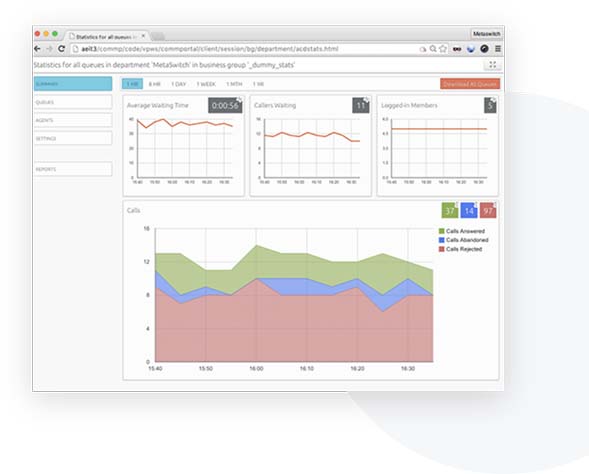Click the browser back arrow
The width and height of the screenshot is (589, 474).
[x=37, y=49]
